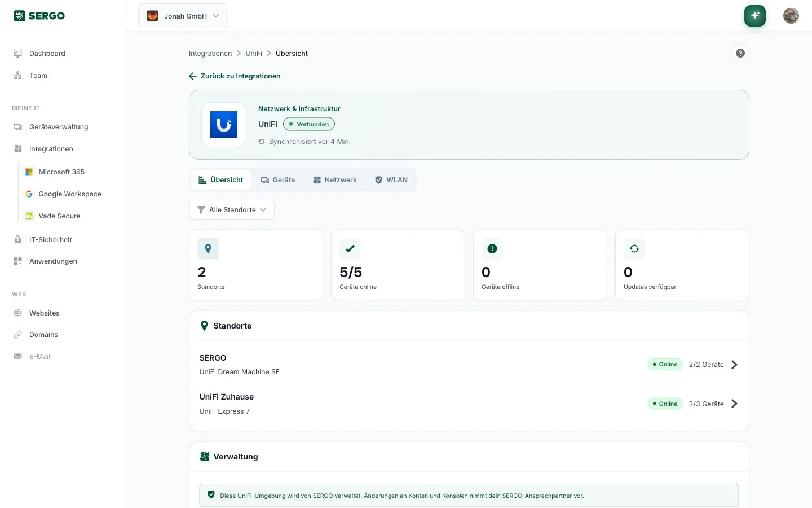Click the UniFi breadcrumb link
Screen dimensions: 812x508
tap(254, 54)
